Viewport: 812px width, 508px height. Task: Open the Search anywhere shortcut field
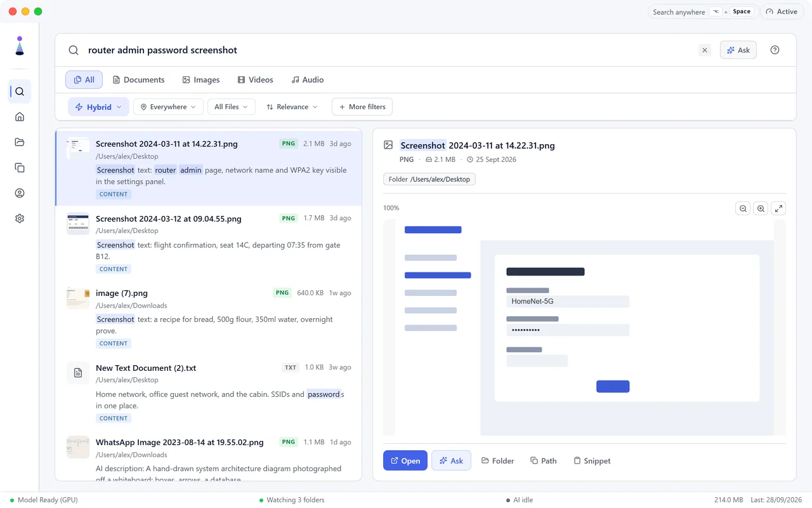(x=702, y=11)
